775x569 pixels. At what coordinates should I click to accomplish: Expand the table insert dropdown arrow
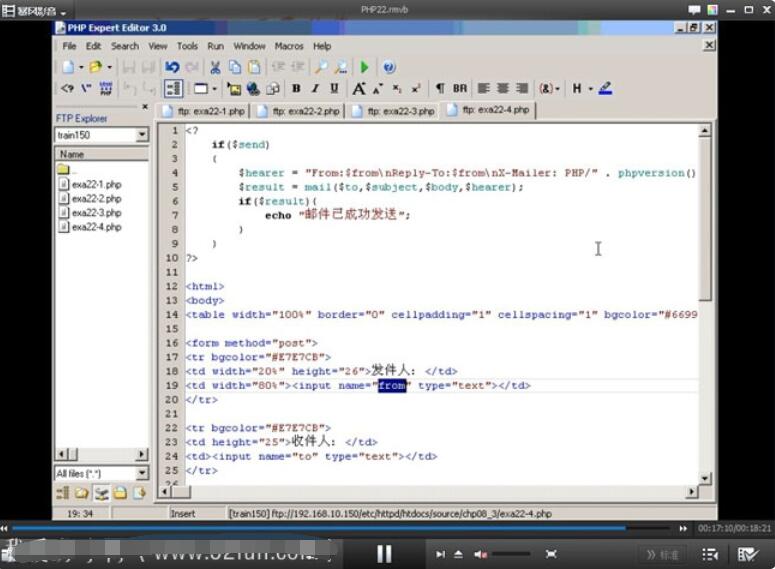tap(215, 88)
